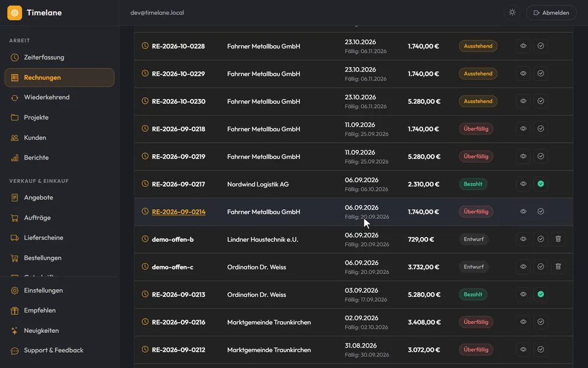This screenshot has height=368, width=588.
Task: Open Berichte in the sidebar
Action: [59, 158]
